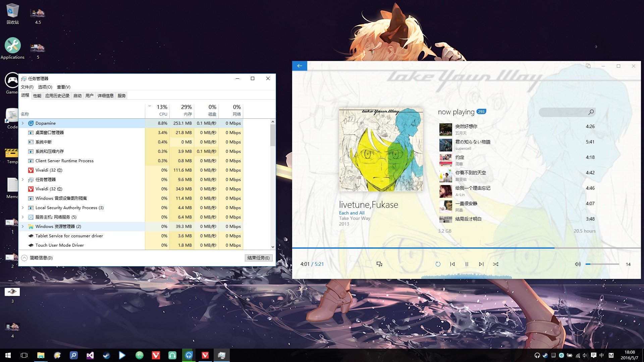Toggle shuffle mode in player
Image resolution: width=644 pixels, height=362 pixels.
pos(495,264)
